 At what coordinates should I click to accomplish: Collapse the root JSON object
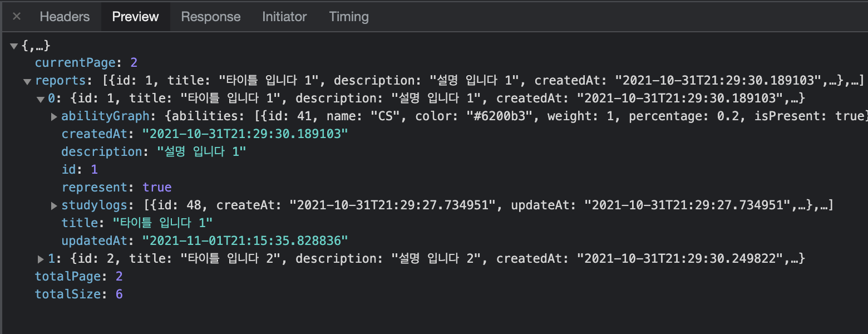click(x=13, y=46)
